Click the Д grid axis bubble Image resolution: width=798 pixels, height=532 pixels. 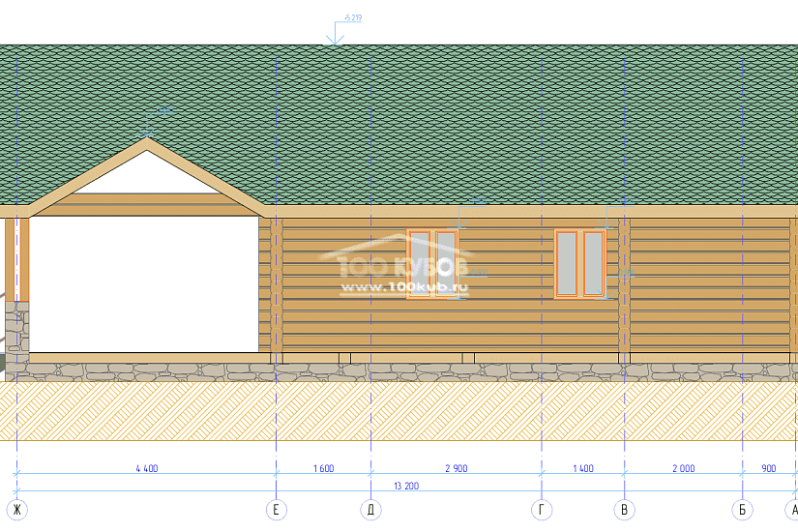tap(370, 510)
